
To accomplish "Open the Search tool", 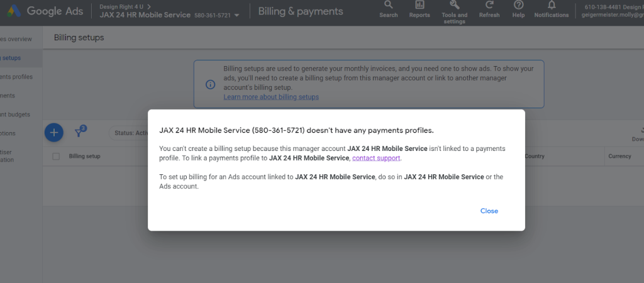I will click(x=388, y=10).
